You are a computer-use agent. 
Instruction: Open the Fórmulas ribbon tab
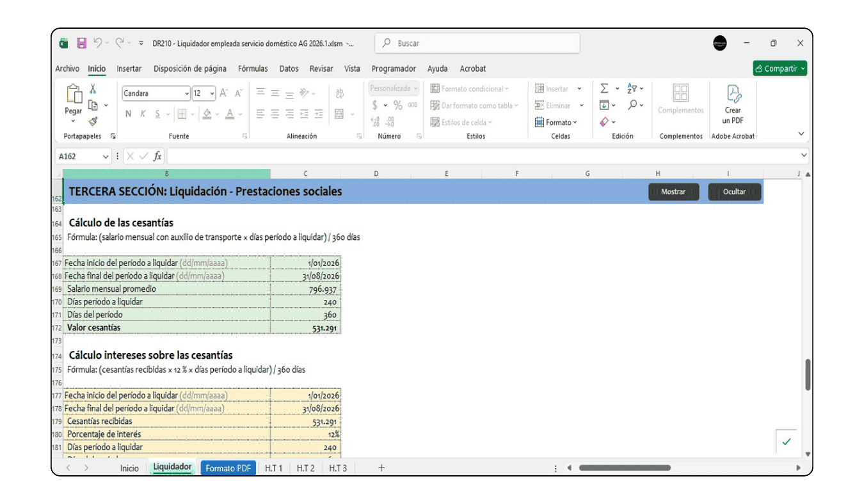252,68
